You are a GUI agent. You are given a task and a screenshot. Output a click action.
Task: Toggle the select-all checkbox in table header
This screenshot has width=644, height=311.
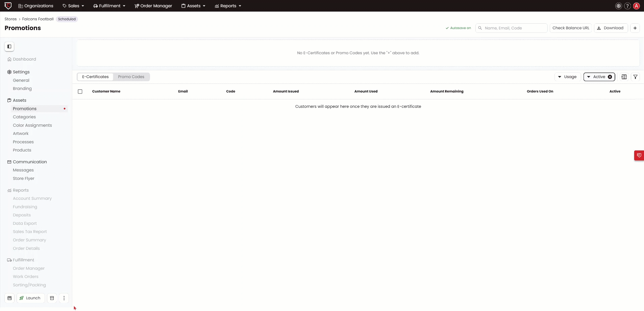pyautogui.click(x=80, y=92)
